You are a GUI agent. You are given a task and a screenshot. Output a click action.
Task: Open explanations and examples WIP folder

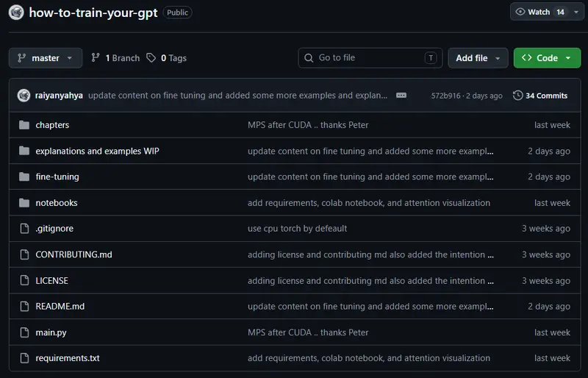click(x=97, y=151)
